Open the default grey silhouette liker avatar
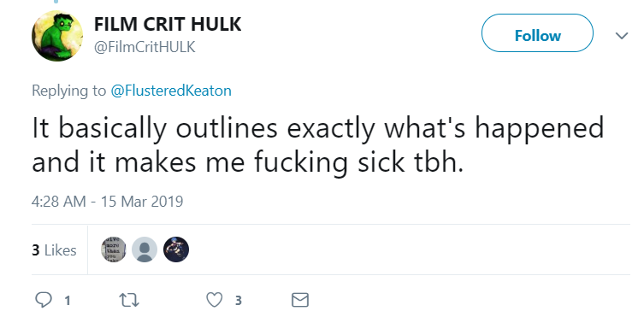 point(145,249)
